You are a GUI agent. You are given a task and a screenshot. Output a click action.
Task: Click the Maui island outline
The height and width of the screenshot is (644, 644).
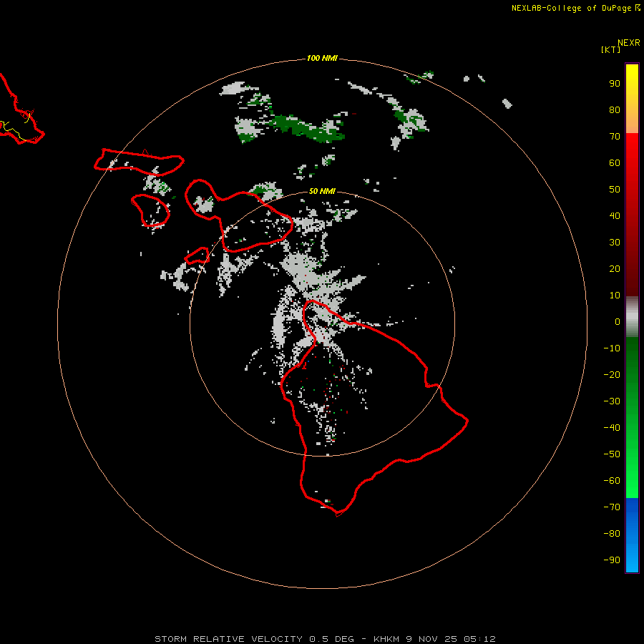(238, 215)
